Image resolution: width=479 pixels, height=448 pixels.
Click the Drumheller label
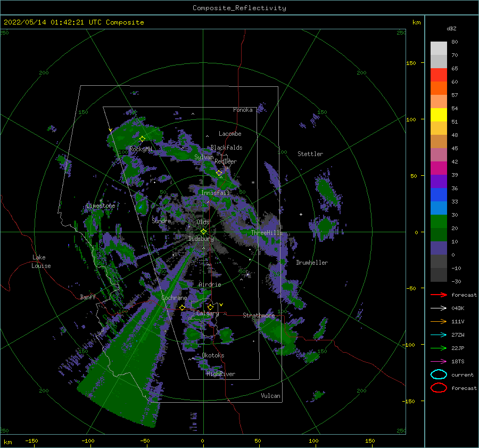312,263
